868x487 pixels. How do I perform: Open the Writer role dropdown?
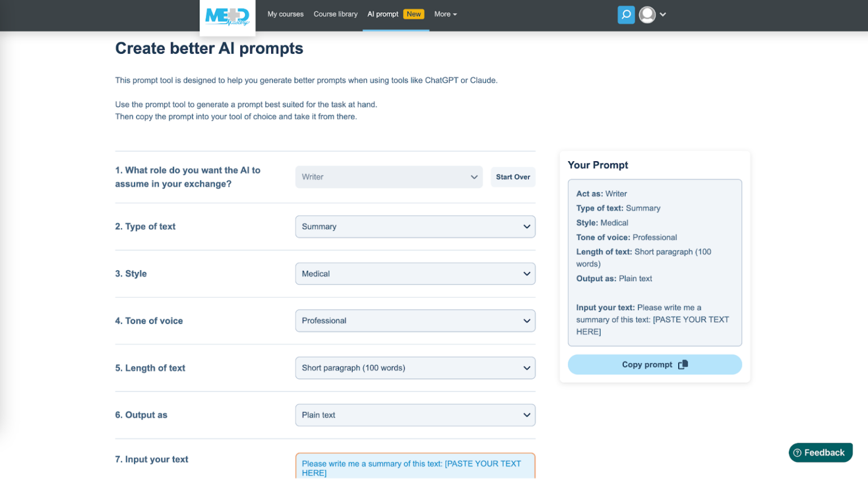click(x=389, y=177)
